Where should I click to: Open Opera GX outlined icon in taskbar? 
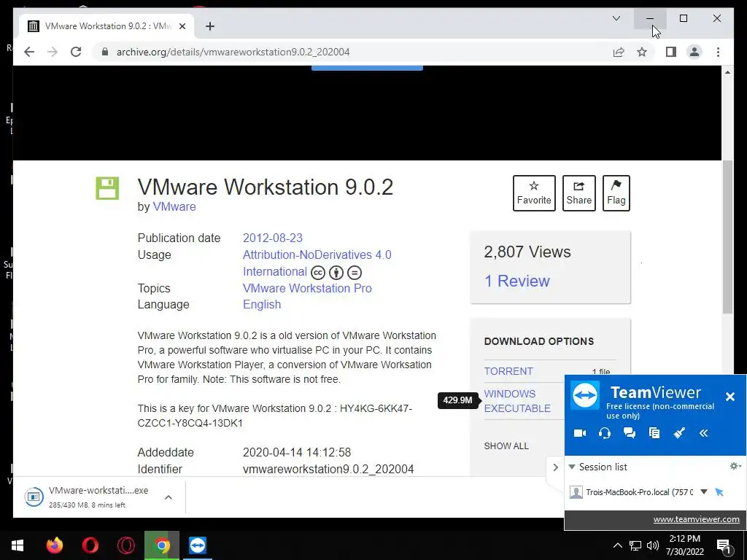(x=125, y=545)
